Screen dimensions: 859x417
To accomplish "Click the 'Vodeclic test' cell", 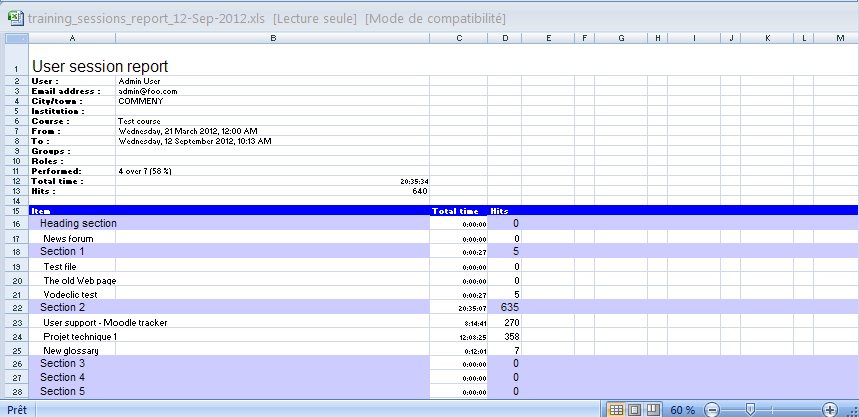I will (70, 295).
